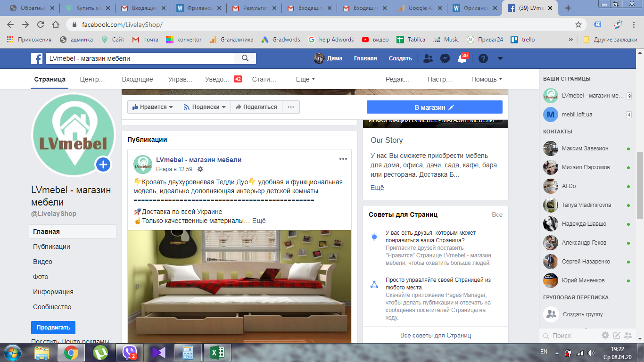Screen dimensions: 644x362
Task: Click the В магазин button
Action: pos(434,107)
